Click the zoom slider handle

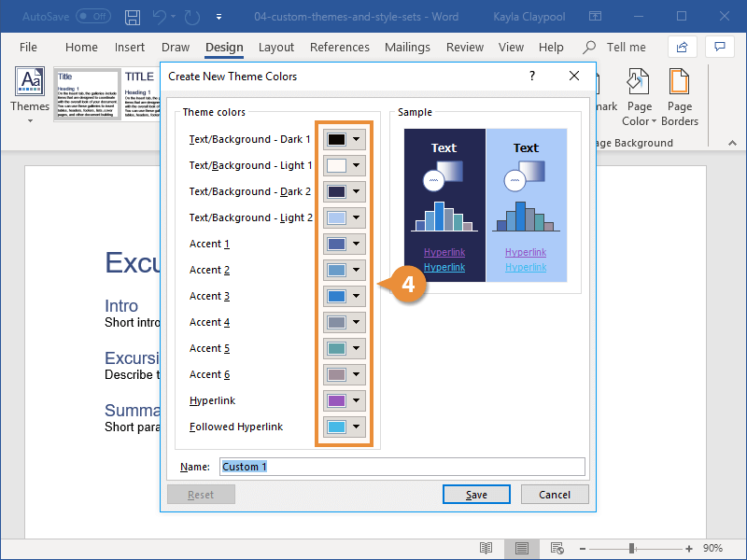pyautogui.click(x=632, y=549)
